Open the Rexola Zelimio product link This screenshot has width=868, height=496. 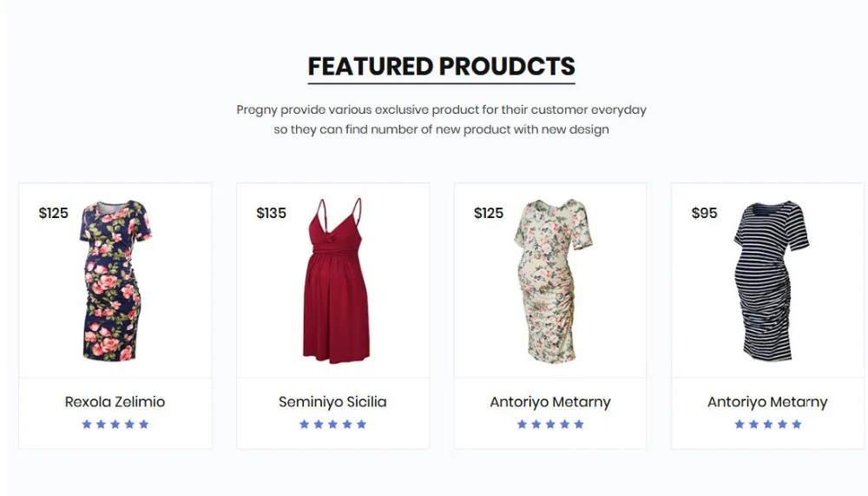click(x=115, y=402)
